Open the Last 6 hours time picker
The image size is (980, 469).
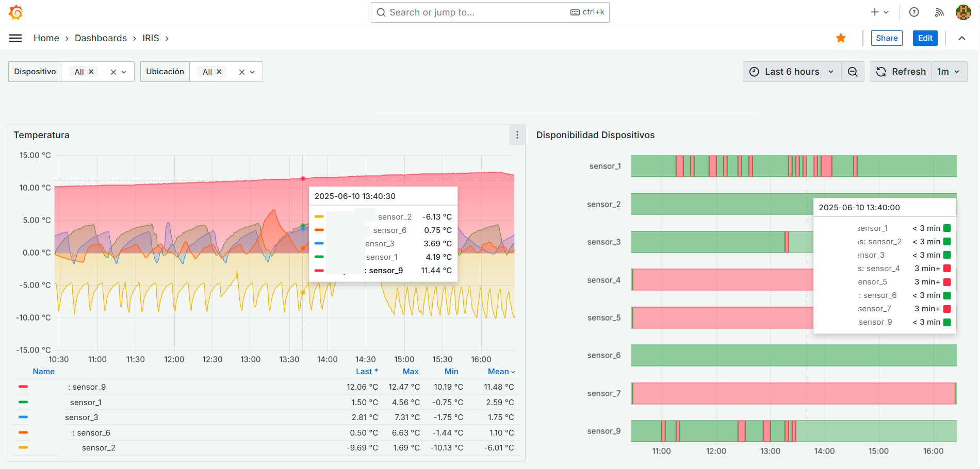point(792,72)
